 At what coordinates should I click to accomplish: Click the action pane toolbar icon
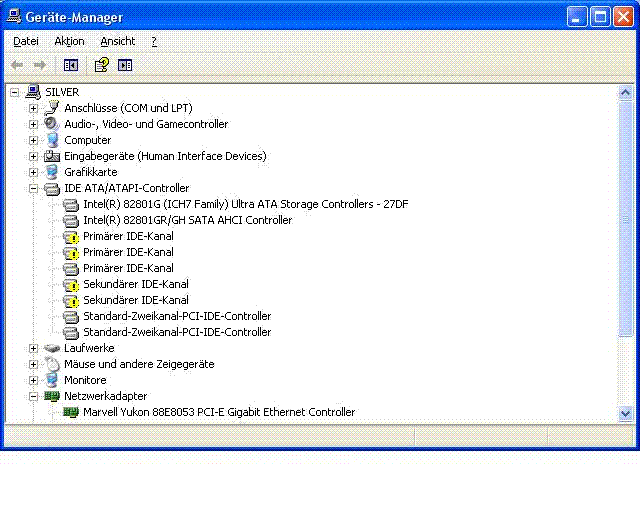coord(125,65)
